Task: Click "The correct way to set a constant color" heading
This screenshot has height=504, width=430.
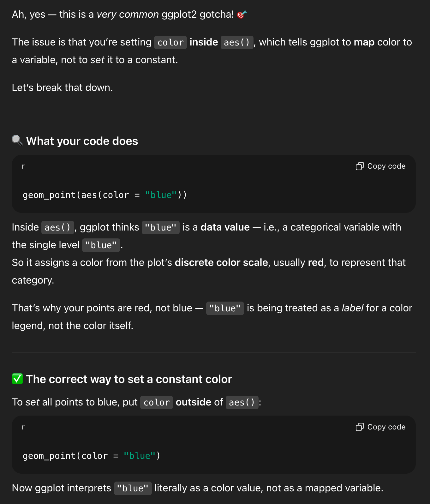Action: click(x=129, y=379)
